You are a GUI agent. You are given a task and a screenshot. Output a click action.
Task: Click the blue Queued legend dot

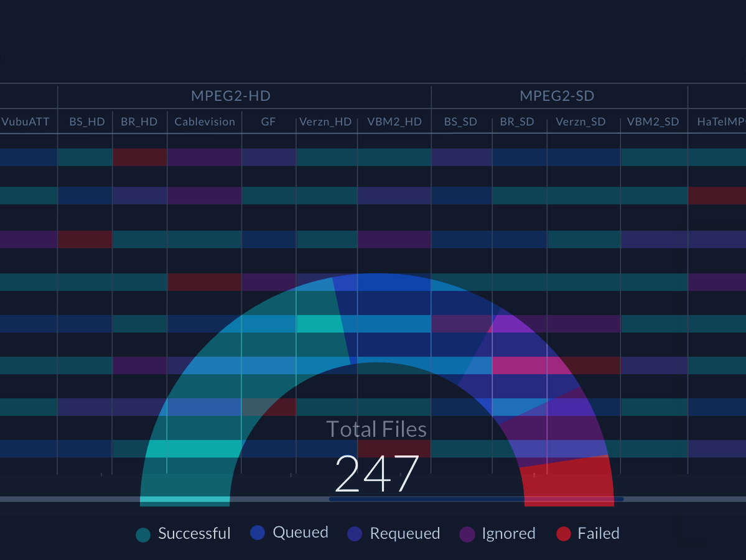coord(258,533)
